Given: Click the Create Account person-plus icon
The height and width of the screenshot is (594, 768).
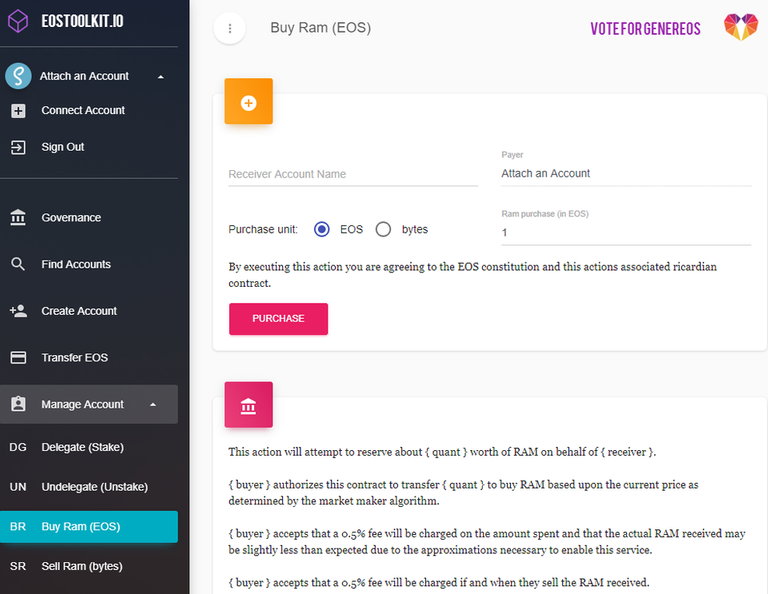Looking at the screenshot, I should [x=18, y=311].
